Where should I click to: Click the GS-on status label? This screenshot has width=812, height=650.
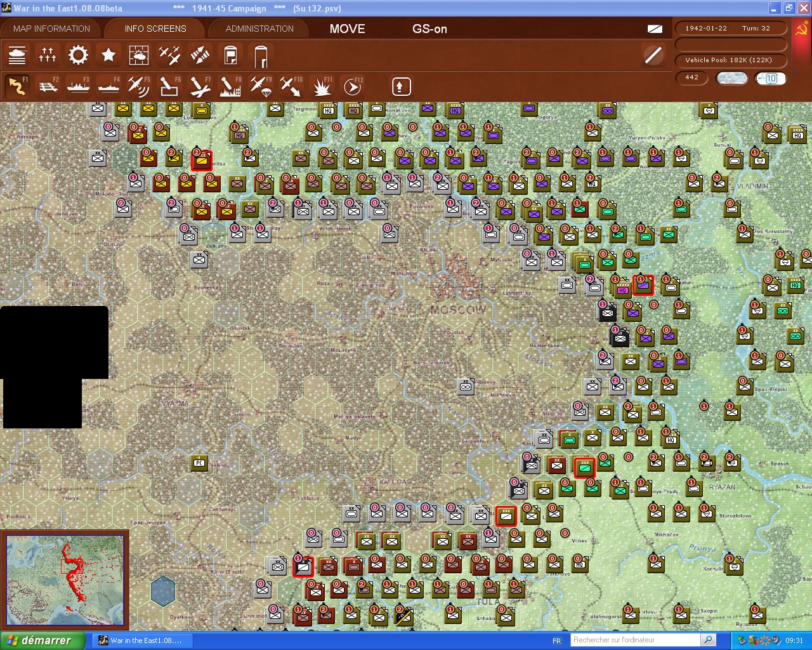(429, 29)
